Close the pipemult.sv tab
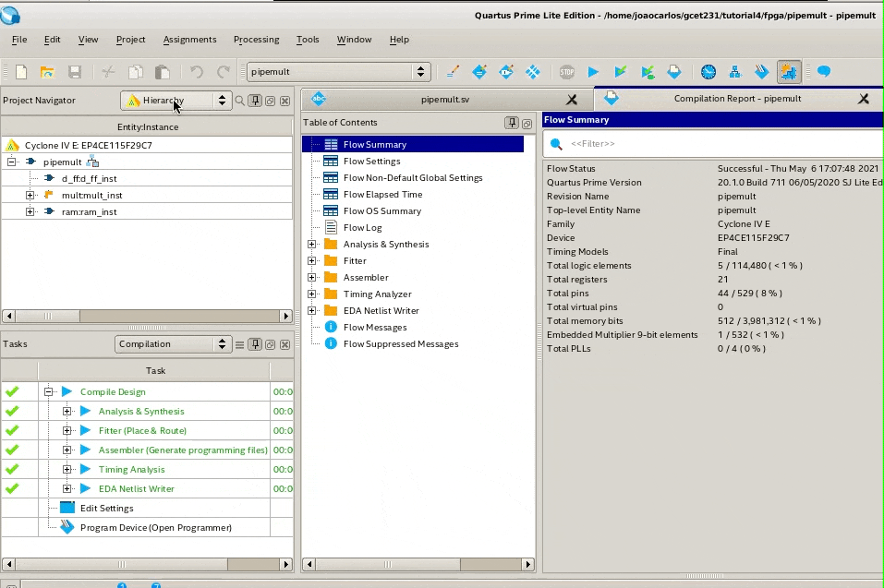 point(572,100)
